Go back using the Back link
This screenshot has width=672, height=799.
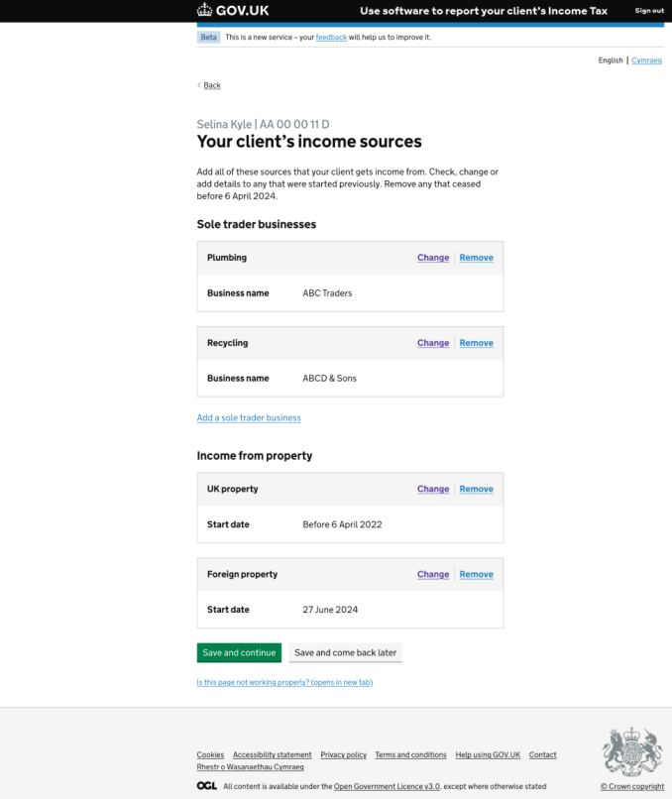(212, 85)
